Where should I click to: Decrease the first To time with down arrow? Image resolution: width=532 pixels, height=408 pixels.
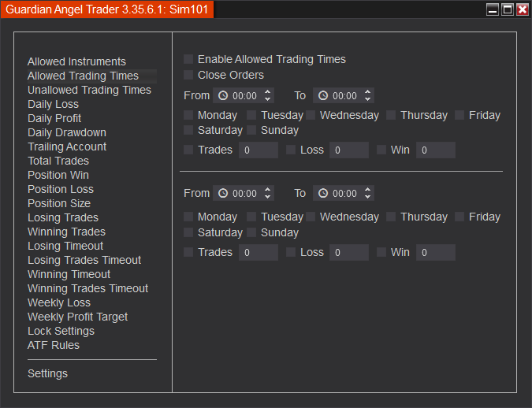point(367,99)
